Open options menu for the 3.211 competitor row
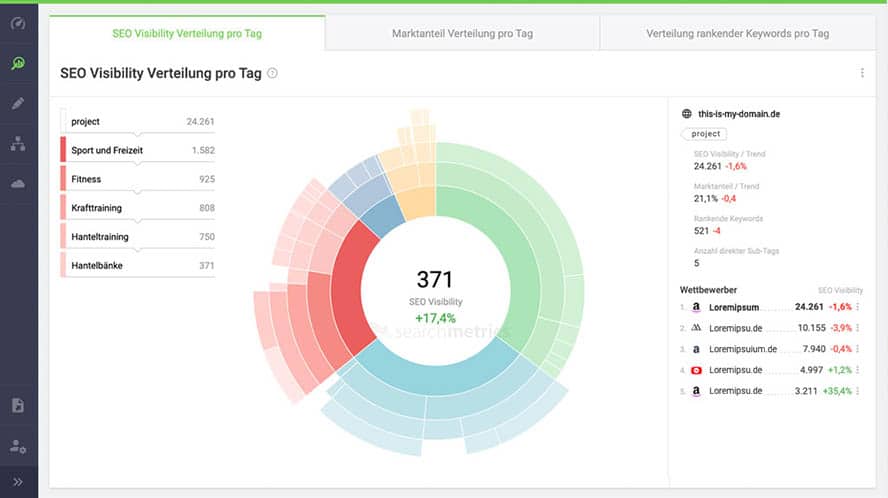The height and width of the screenshot is (498, 888). pyautogui.click(x=858, y=390)
